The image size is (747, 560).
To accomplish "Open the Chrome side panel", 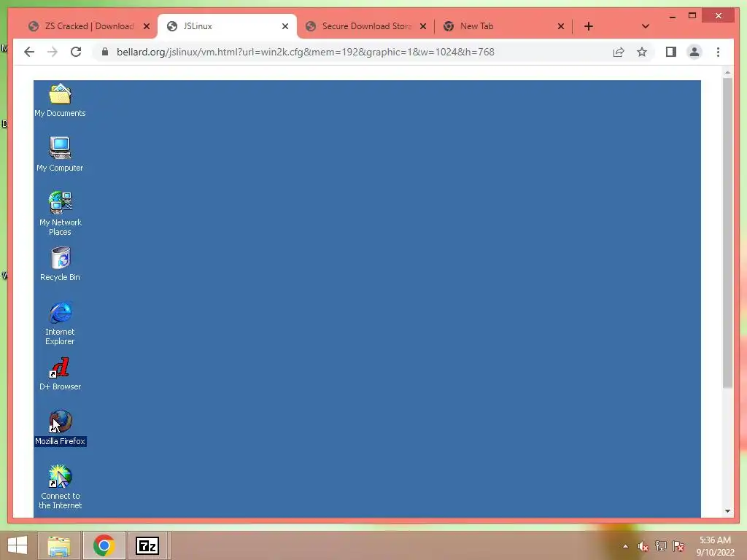I will (671, 52).
